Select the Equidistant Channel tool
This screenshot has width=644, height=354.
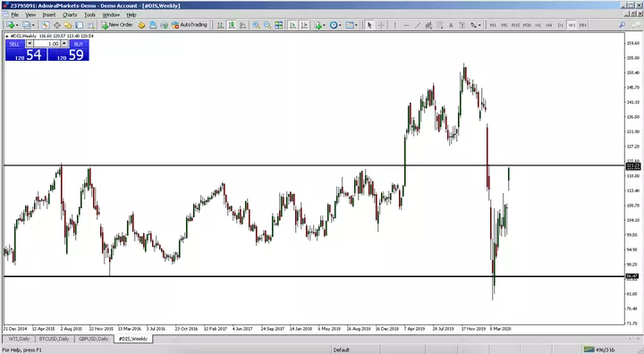pos(428,25)
